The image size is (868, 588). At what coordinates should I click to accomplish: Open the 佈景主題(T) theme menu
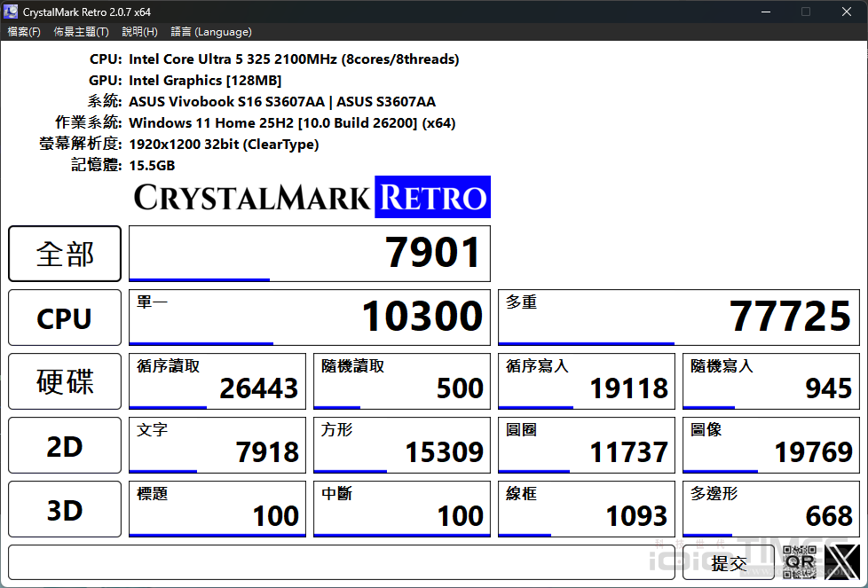coord(81,30)
